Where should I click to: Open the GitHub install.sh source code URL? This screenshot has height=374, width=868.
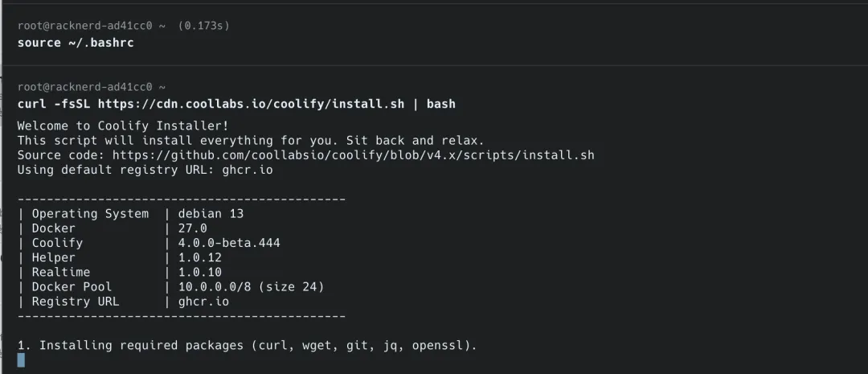point(353,155)
